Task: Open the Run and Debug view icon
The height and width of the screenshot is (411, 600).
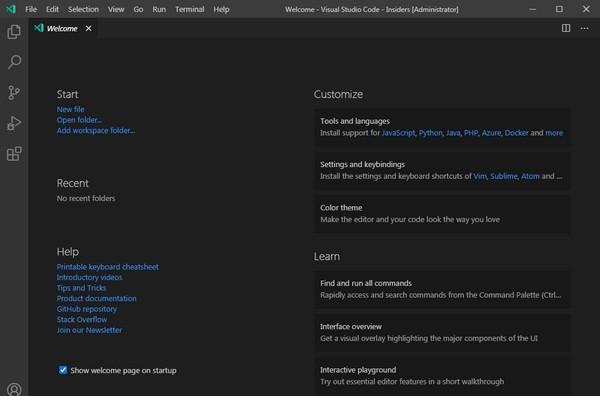Action: [14, 123]
